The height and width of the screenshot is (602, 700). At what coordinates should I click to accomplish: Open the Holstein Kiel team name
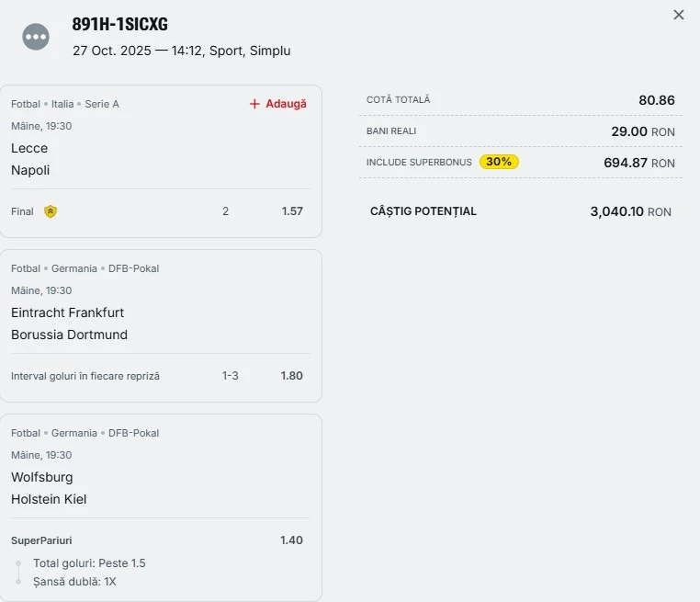49,499
